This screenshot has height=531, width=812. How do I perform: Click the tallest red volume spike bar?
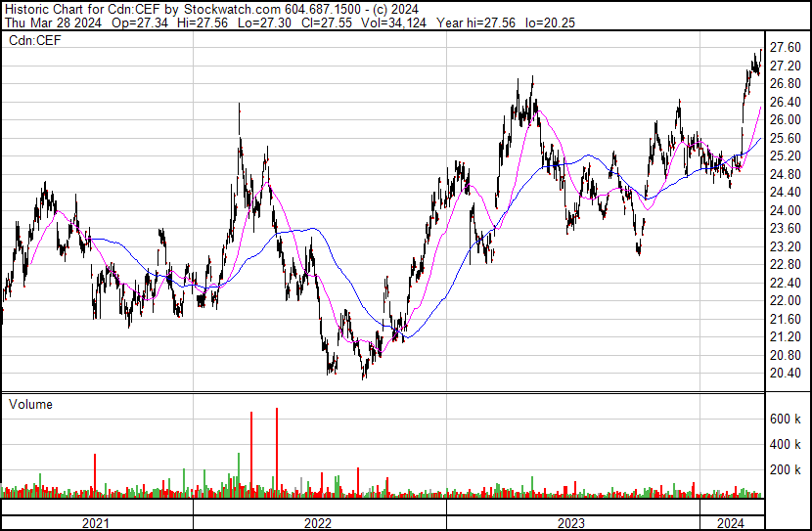277,450
